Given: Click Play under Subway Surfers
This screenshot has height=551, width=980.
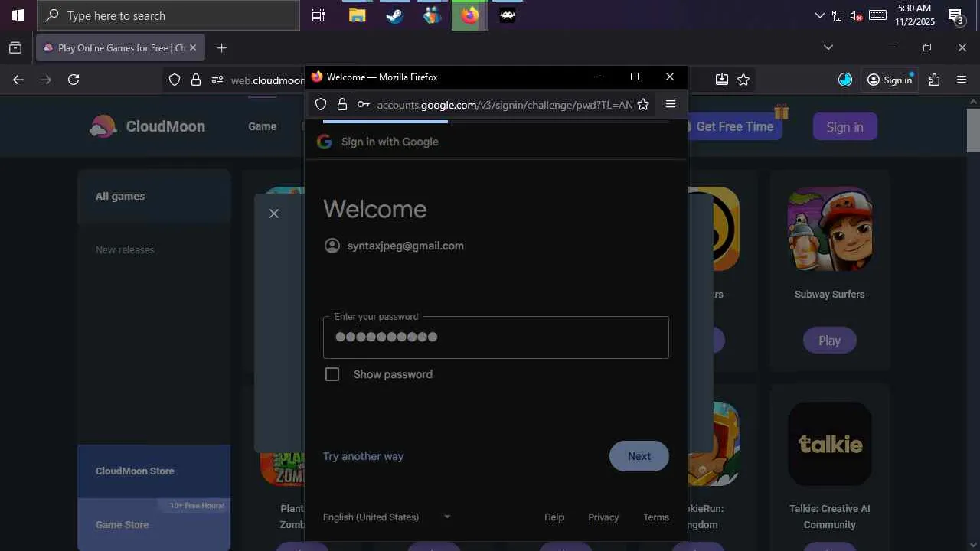Looking at the screenshot, I should 829,341.
